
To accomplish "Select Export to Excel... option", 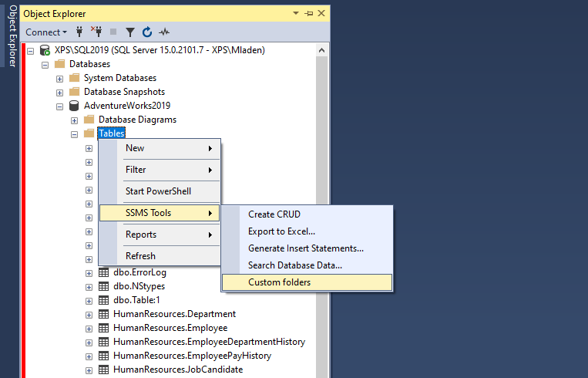I will [x=307, y=231].
